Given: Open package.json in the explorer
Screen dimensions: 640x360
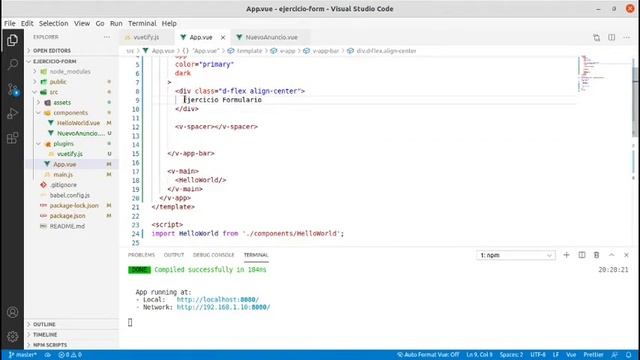Looking at the screenshot, I should 67,216.
